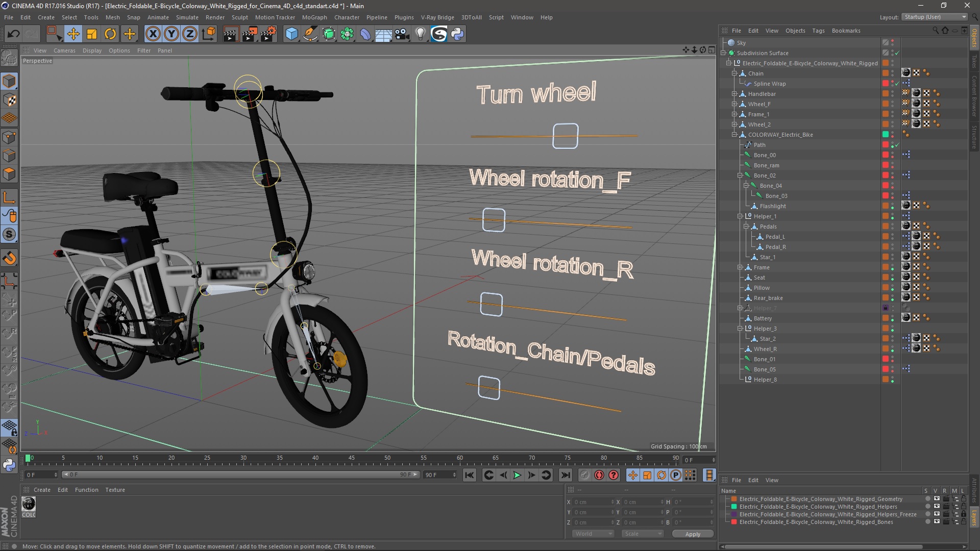Click the X position field
The width and height of the screenshot is (980, 551).
click(x=593, y=502)
